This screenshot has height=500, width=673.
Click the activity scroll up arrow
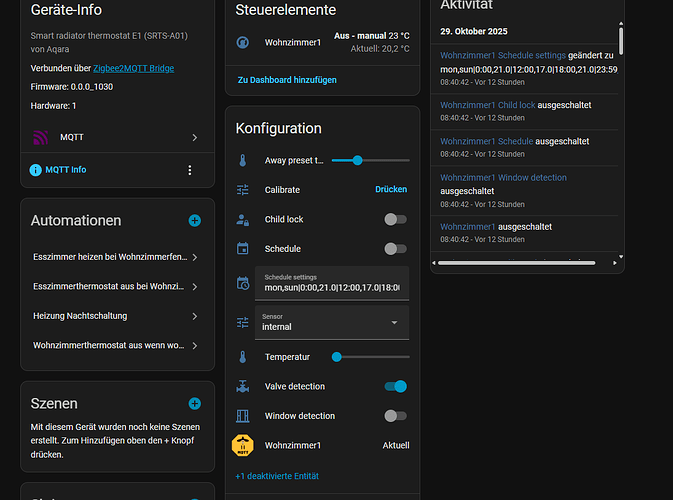point(621,24)
